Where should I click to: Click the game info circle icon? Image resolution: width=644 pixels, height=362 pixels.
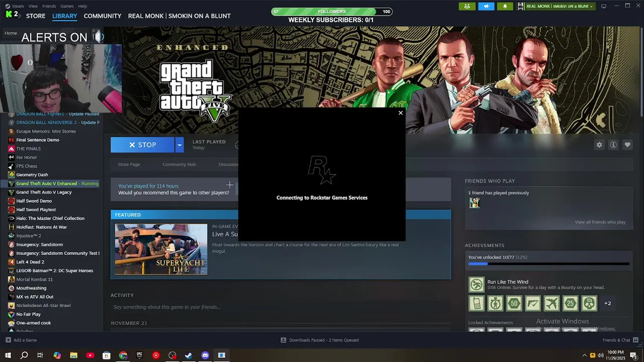[613, 145]
